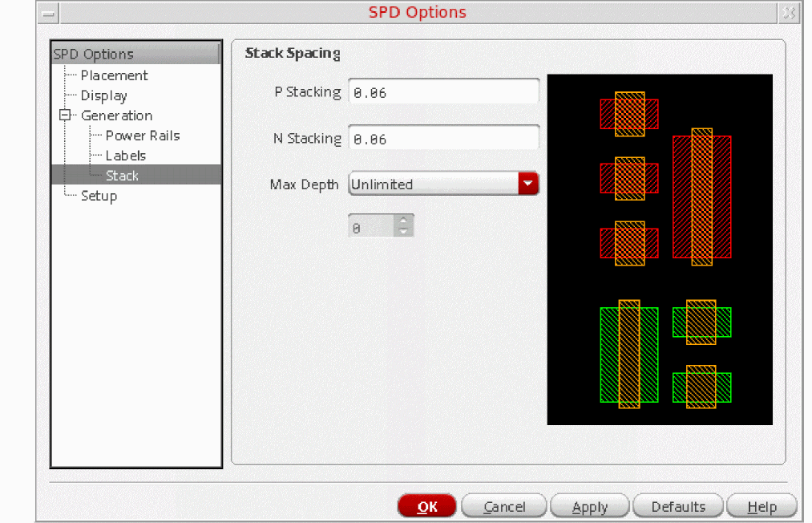
Task: Click the Apply button
Action: coord(590,506)
